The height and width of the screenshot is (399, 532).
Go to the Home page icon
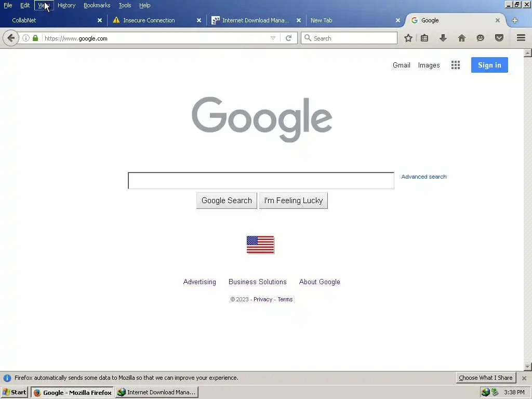click(462, 38)
